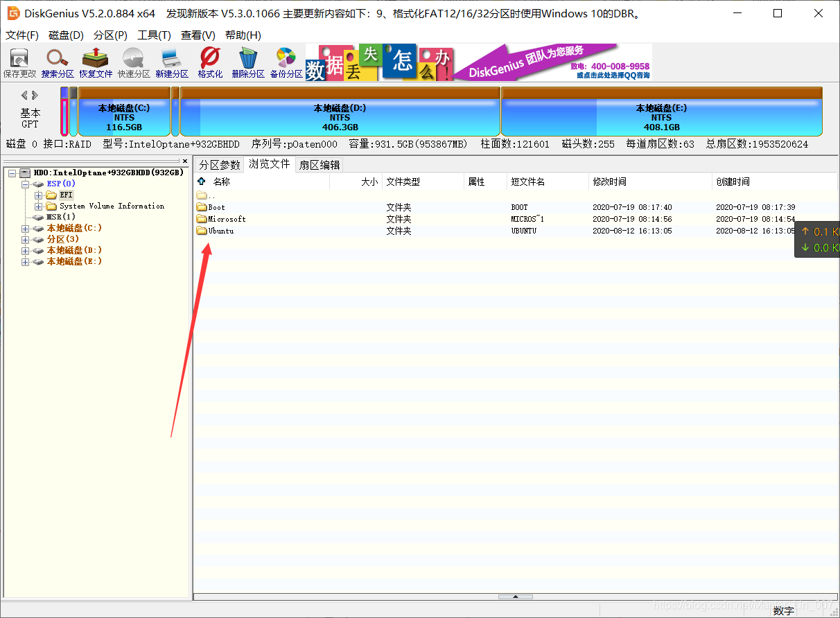Expand the 本地磁盘(C:) tree node
Screen dimensions: 840x618
point(26,228)
